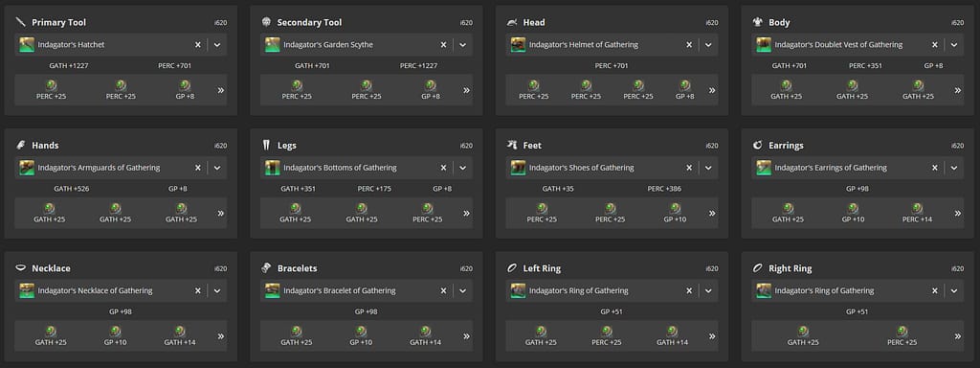
Task: Expand materia list for Head slot
Action: tap(712, 90)
